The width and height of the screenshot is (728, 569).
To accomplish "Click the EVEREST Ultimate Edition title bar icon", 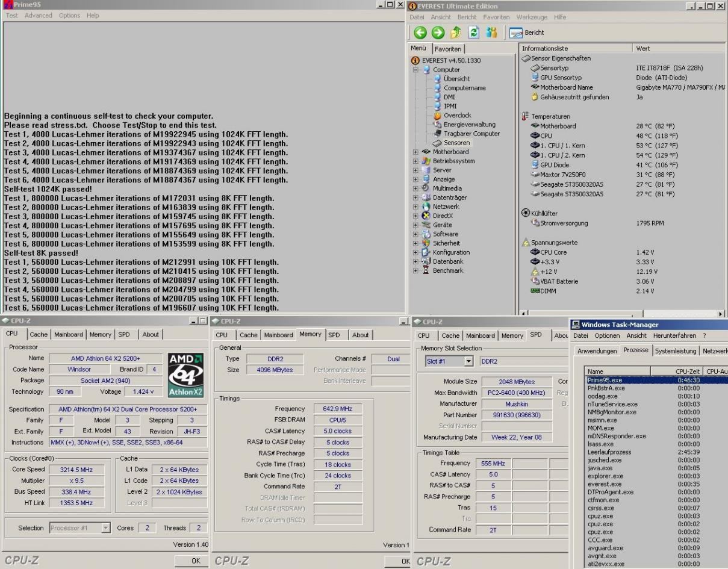I will pos(414,6).
